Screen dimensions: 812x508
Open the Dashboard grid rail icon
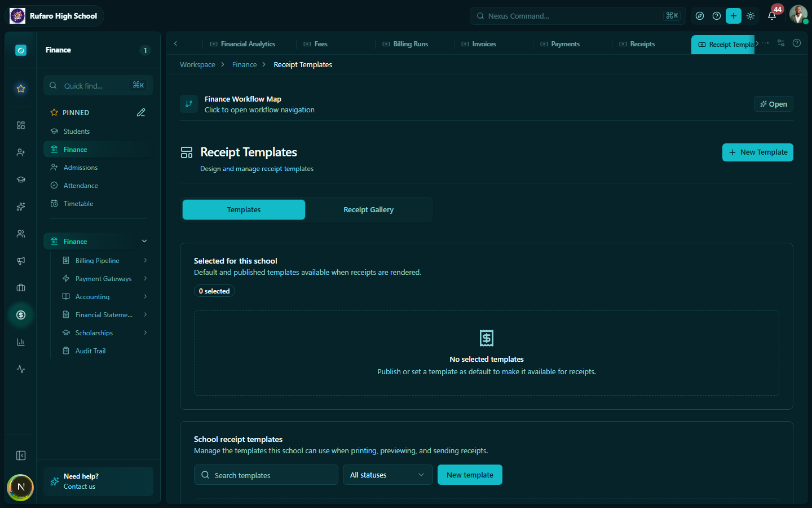click(x=21, y=125)
